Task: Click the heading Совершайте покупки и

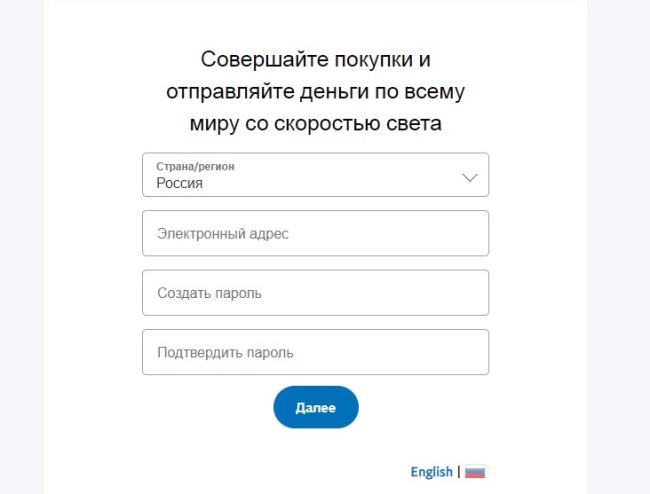Action: [x=315, y=59]
